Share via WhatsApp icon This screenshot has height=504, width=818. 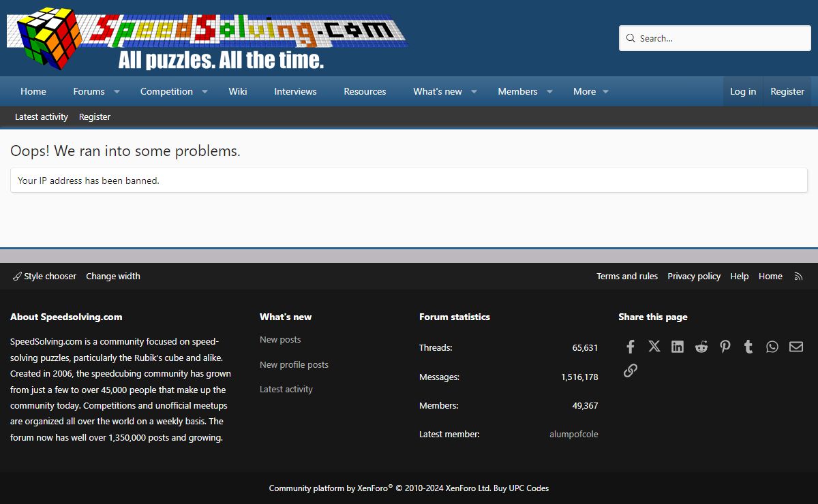coord(772,347)
